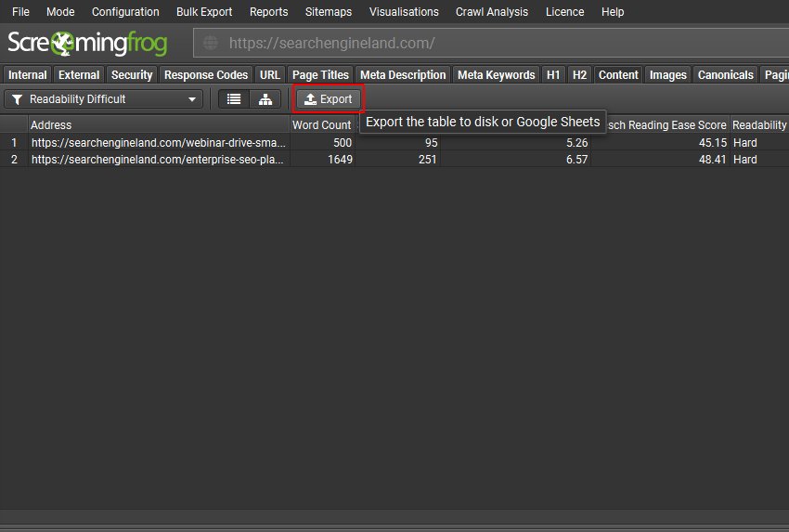Switch to the Response Codes tab
The width and height of the screenshot is (789, 532).
pyautogui.click(x=206, y=74)
